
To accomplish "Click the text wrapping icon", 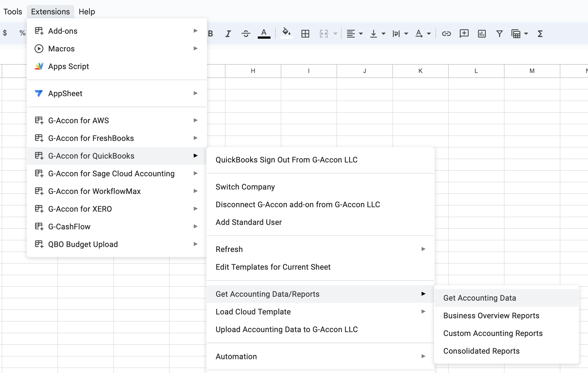I will tap(396, 34).
